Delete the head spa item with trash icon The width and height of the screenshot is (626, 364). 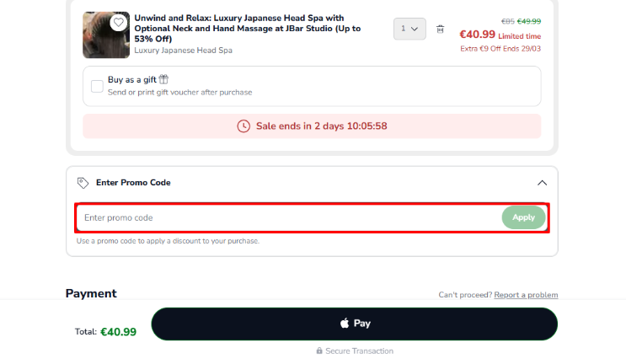(440, 29)
